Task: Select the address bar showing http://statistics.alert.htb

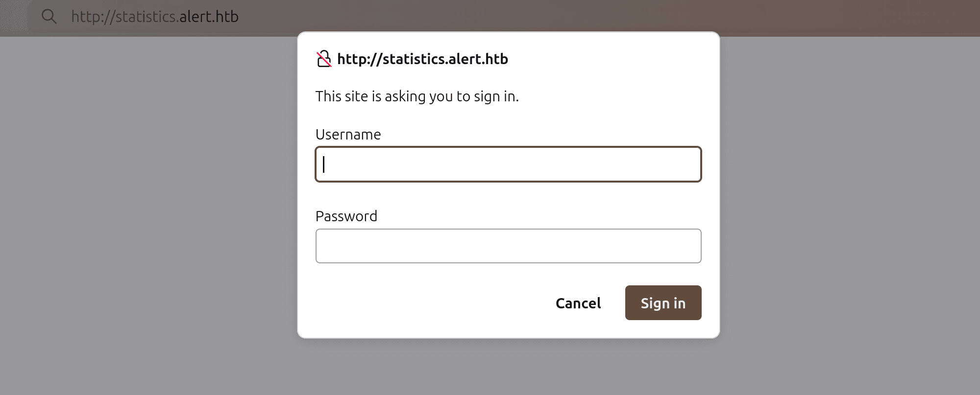Action: (155, 16)
